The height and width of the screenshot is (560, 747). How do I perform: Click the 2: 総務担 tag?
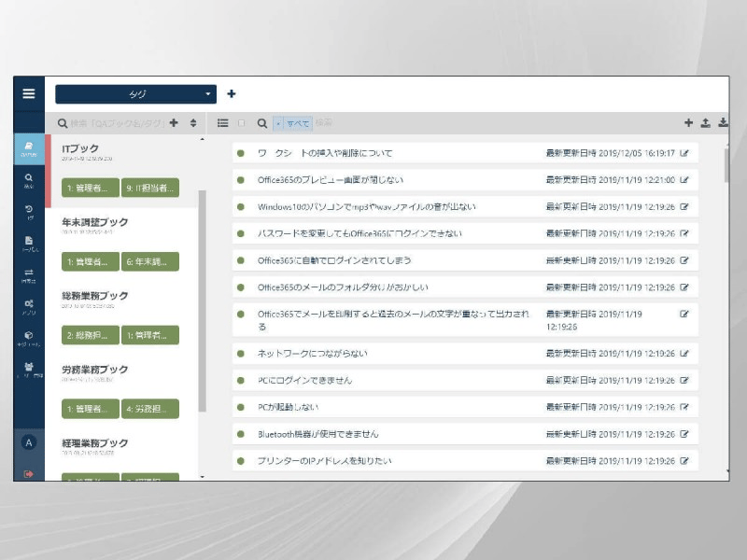[x=91, y=335]
